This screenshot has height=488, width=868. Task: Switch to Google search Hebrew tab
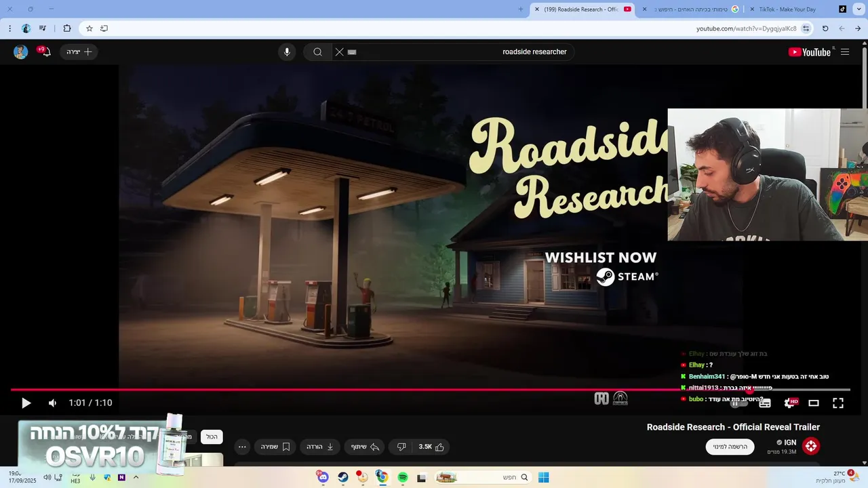[x=690, y=9]
